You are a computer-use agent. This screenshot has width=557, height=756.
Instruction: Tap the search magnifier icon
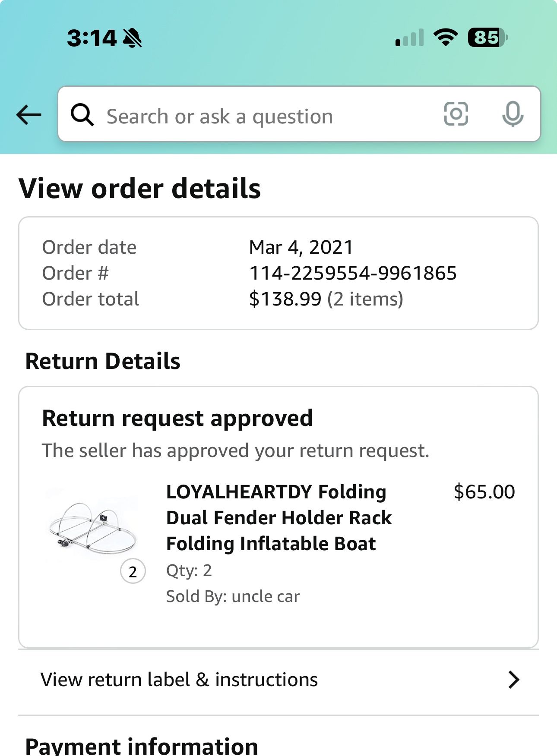click(x=82, y=115)
